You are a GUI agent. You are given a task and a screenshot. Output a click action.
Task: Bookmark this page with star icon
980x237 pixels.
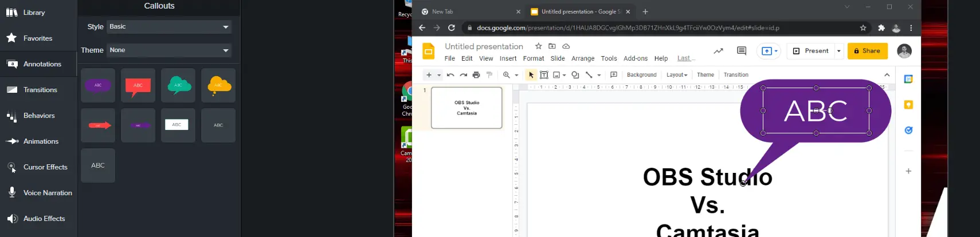[x=863, y=27]
